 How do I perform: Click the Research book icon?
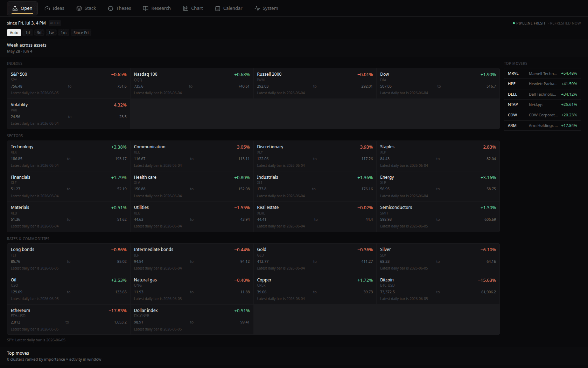click(146, 8)
